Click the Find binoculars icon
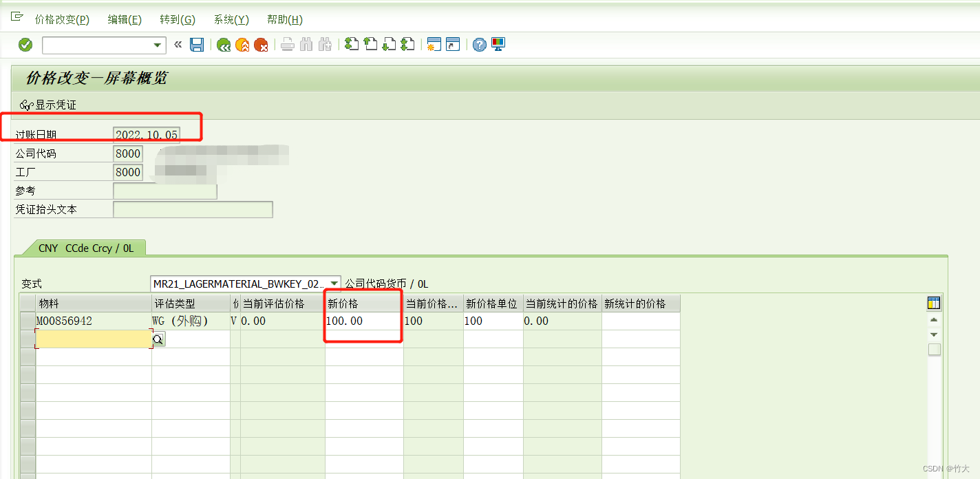The image size is (980, 479). (307, 44)
